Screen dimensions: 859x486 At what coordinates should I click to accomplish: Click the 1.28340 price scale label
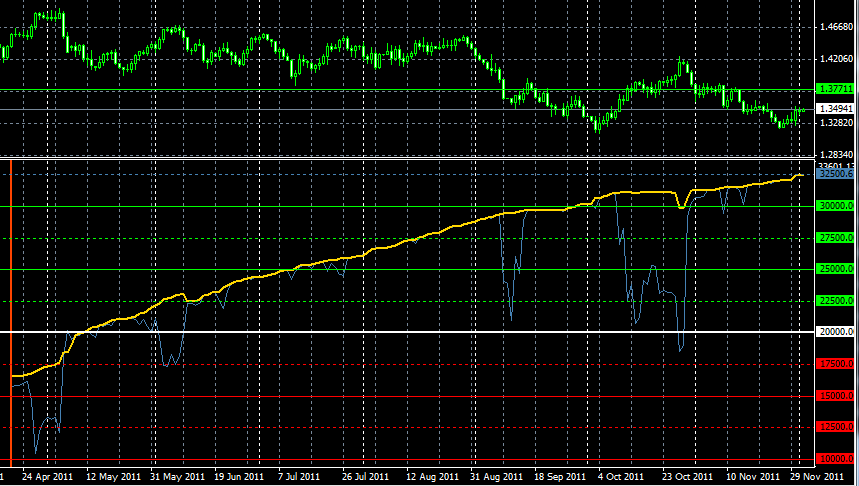click(835, 155)
